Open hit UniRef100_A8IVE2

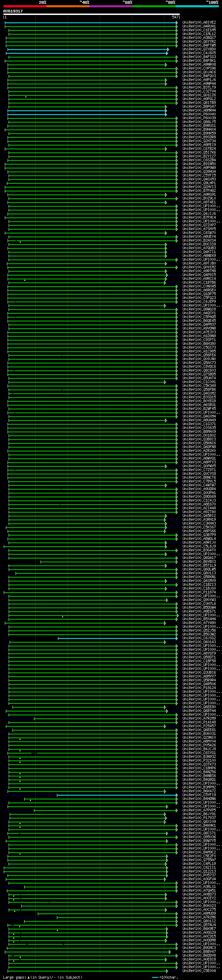pyautogui.click(x=199, y=23)
